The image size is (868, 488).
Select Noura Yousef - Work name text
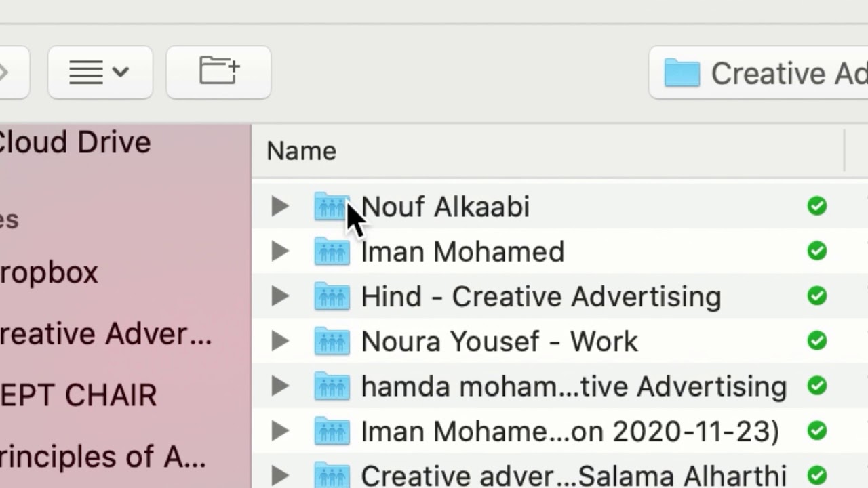(500, 342)
